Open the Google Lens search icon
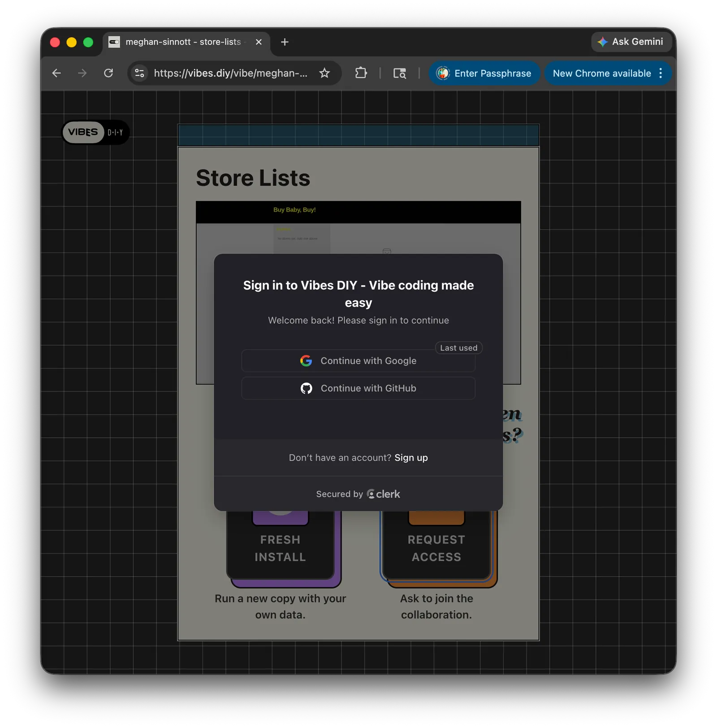This screenshot has width=717, height=728. (399, 73)
